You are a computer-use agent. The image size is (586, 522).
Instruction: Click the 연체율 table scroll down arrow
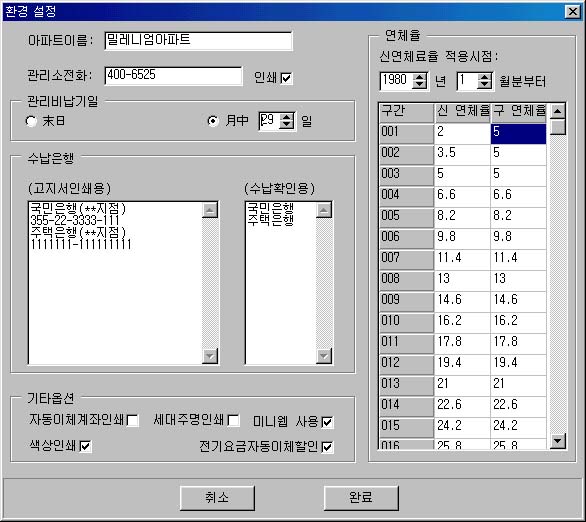(x=558, y=441)
